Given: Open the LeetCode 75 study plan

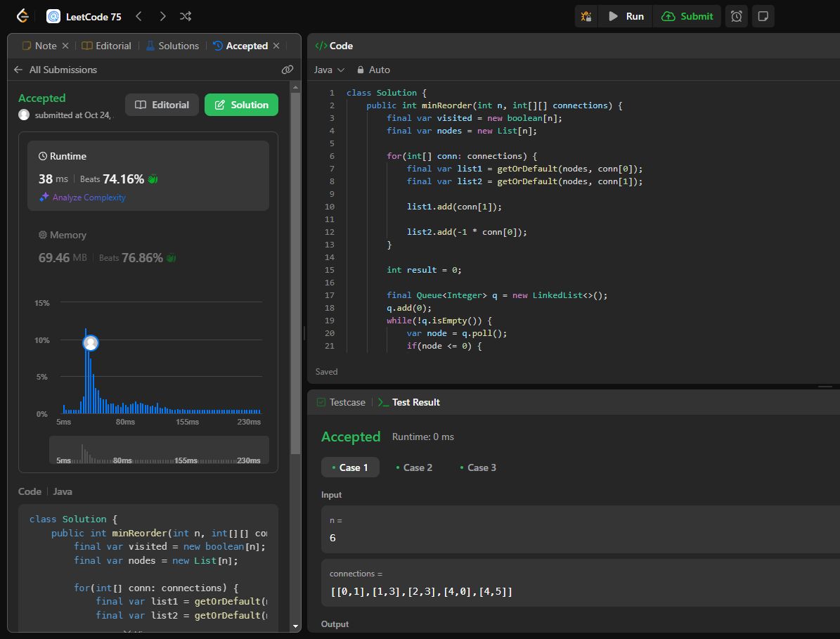Looking at the screenshot, I should point(84,17).
